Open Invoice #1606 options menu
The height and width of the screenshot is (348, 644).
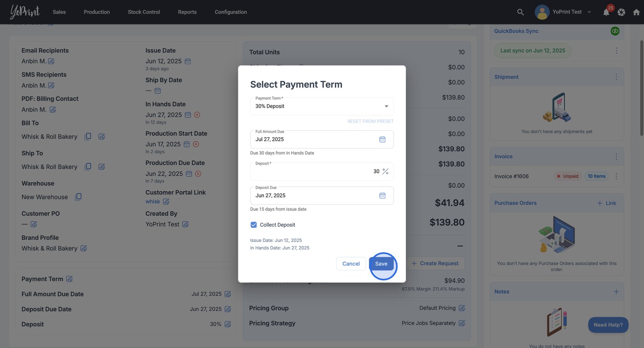point(616,176)
